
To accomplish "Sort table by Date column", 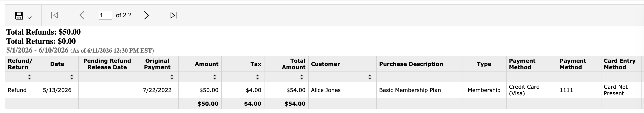I will (72, 77).
